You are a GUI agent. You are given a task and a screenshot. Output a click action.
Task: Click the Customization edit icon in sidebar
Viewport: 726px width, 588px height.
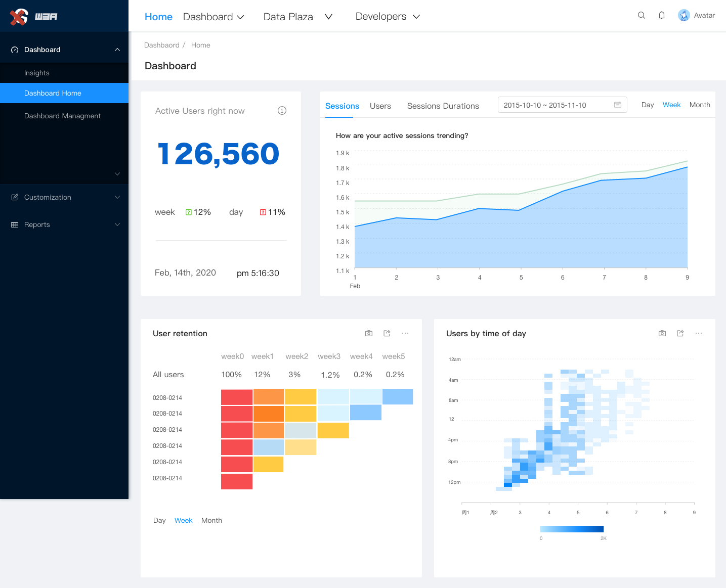point(15,197)
